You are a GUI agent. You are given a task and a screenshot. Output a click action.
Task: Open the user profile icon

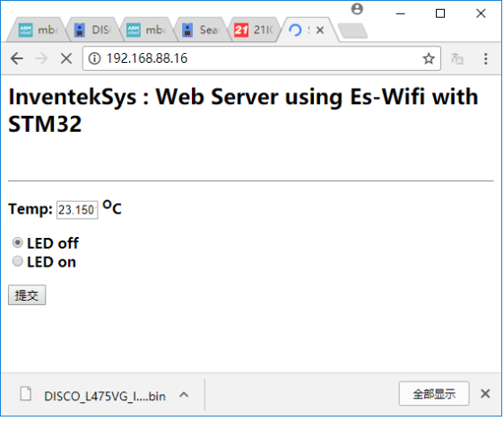tap(357, 9)
